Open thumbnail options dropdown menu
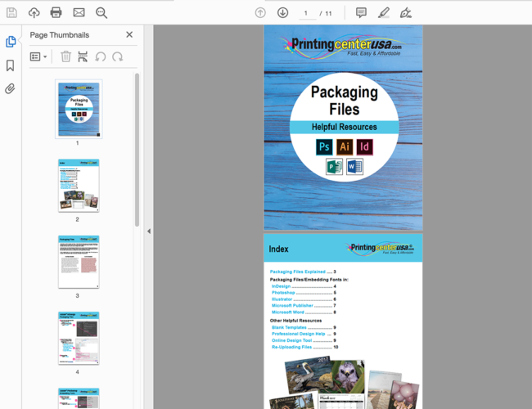 38,56
